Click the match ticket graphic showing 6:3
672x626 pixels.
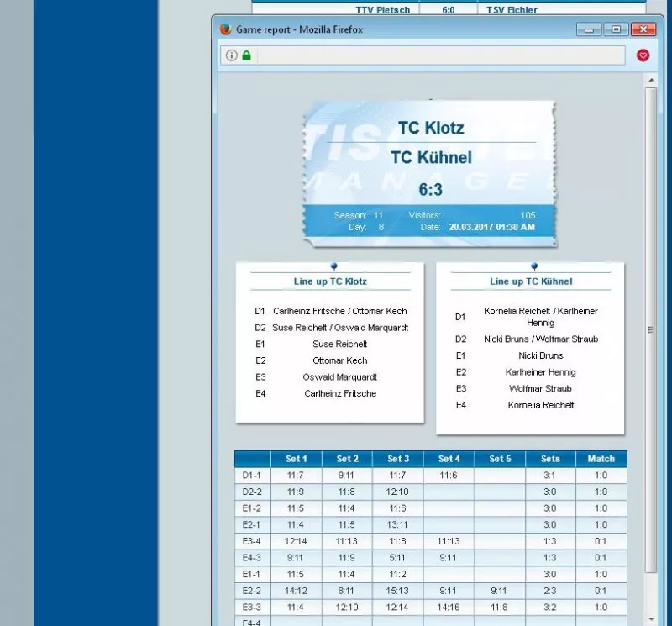[430, 172]
